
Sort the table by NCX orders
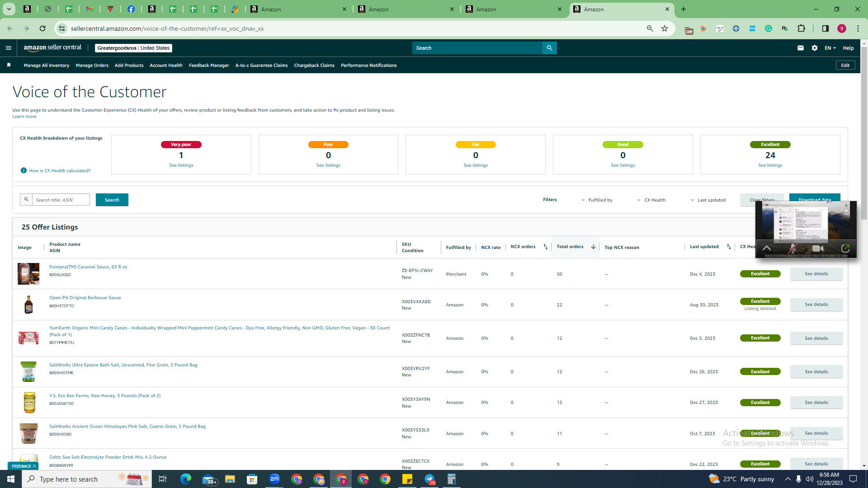[x=546, y=247]
